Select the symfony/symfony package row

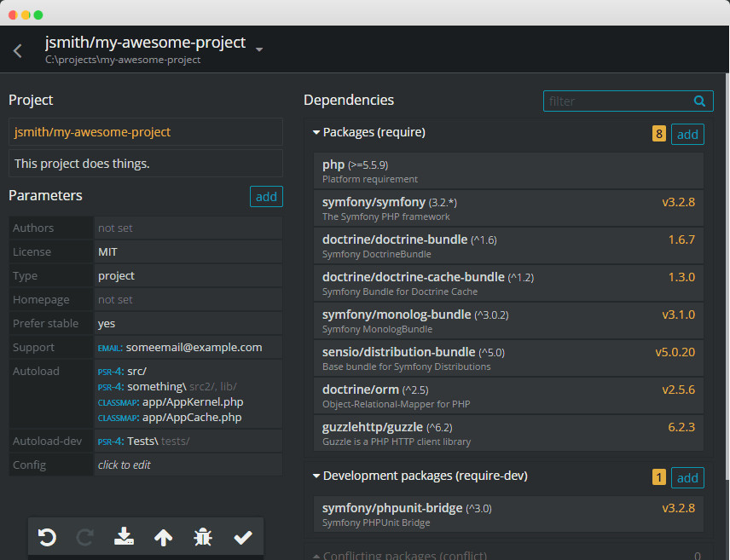point(508,209)
